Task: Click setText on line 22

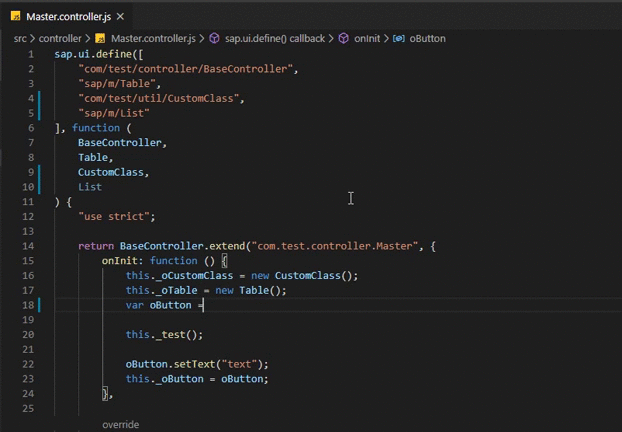Action: click(194, 364)
